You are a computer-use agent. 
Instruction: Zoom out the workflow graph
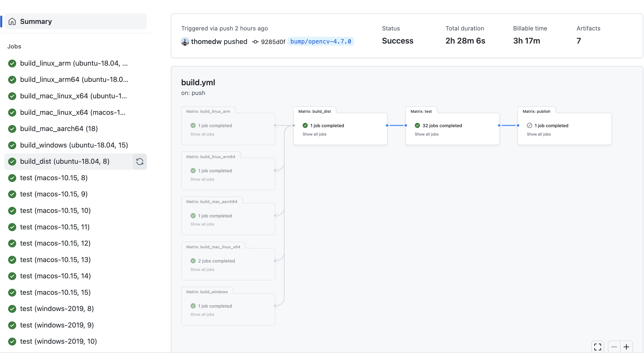(x=614, y=347)
